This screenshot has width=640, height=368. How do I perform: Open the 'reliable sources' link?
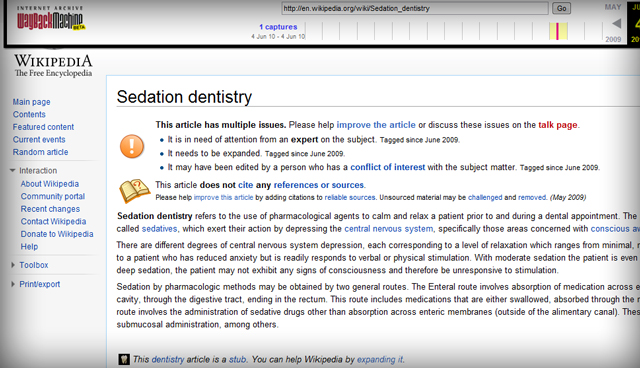[x=350, y=197]
